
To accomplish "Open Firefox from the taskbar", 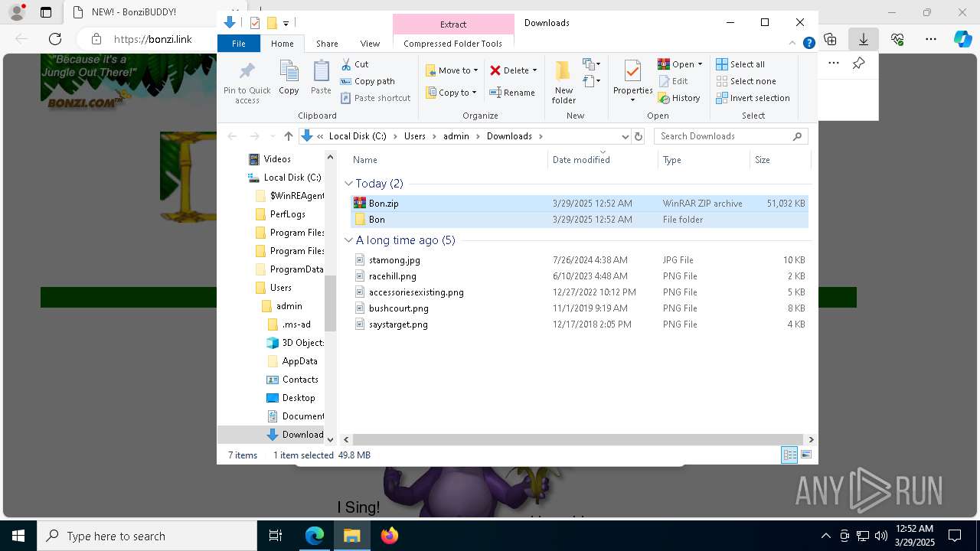I will click(x=390, y=536).
